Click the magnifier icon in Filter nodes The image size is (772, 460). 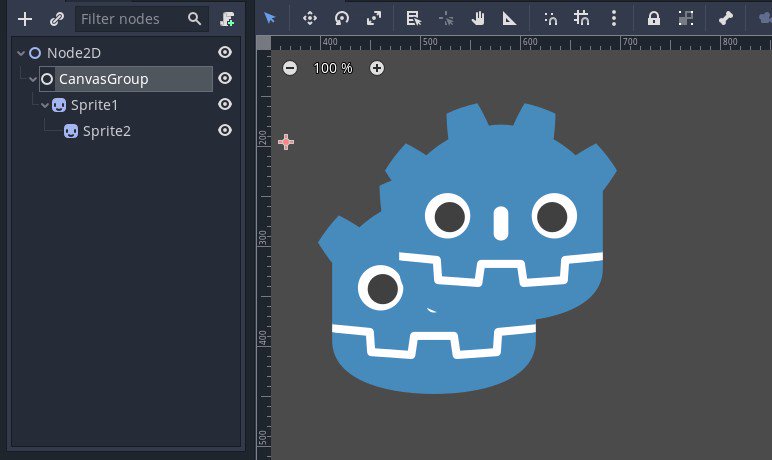pyautogui.click(x=194, y=19)
